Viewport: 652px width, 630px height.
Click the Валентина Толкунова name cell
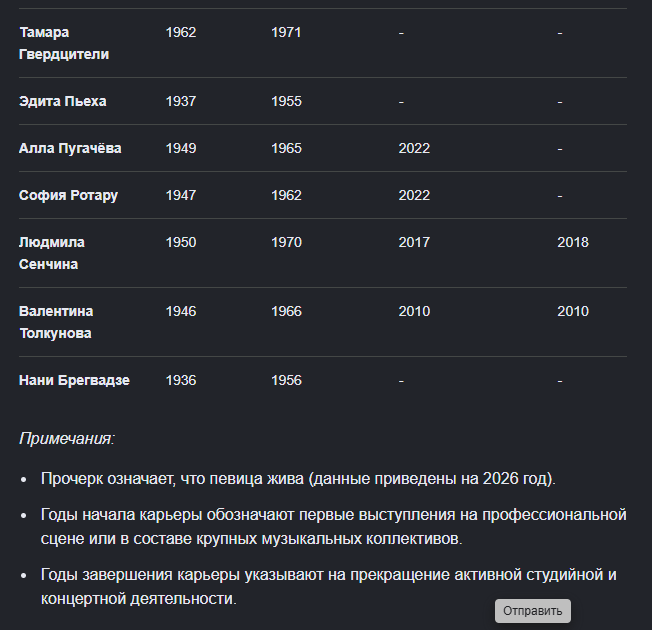[x=56, y=322]
